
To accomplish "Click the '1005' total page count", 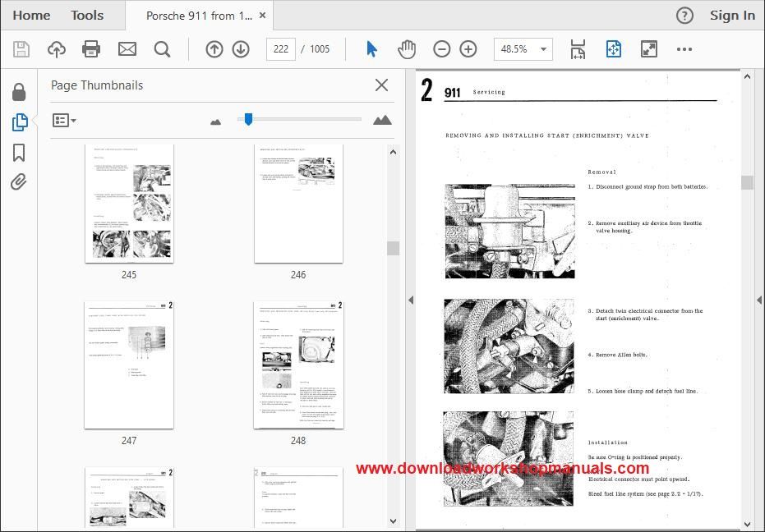I will tap(320, 49).
